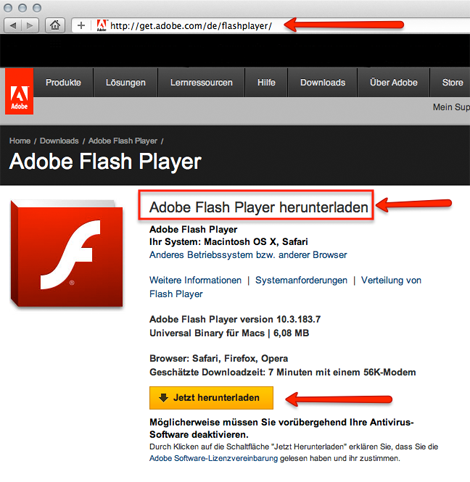Open Verteilung von Flash Player link
Viewport: 470px width, 482px height.
(391, 280)
